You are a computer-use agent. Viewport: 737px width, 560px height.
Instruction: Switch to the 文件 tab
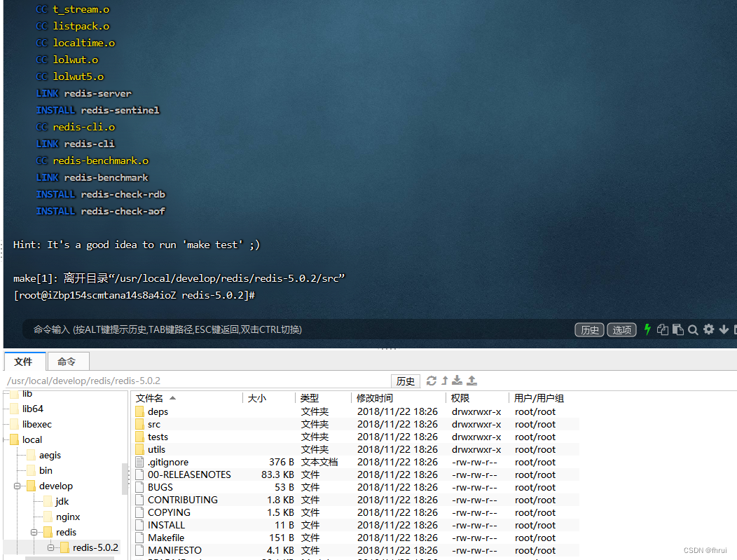tap(24, 362)
